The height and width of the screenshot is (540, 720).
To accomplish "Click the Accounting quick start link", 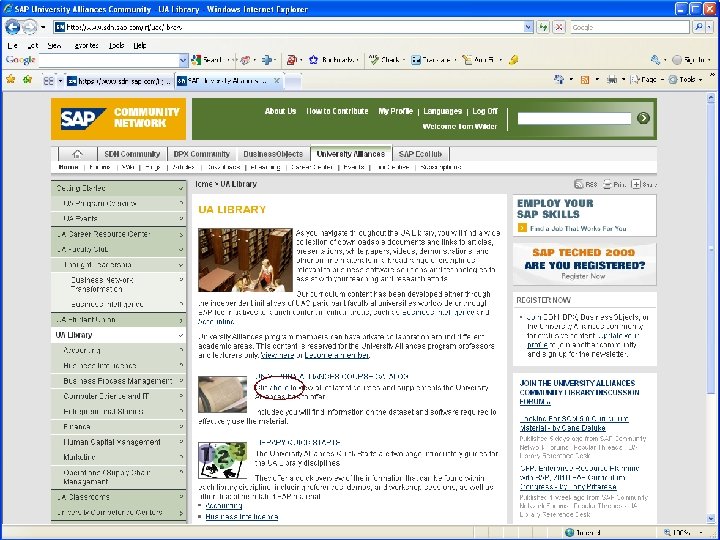I will pos(224,506).
